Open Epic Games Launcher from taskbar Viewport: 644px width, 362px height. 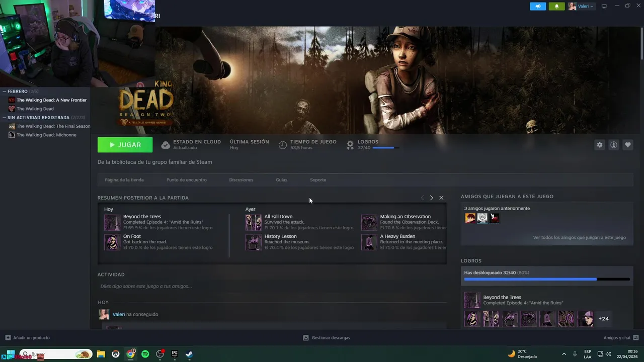175,354
